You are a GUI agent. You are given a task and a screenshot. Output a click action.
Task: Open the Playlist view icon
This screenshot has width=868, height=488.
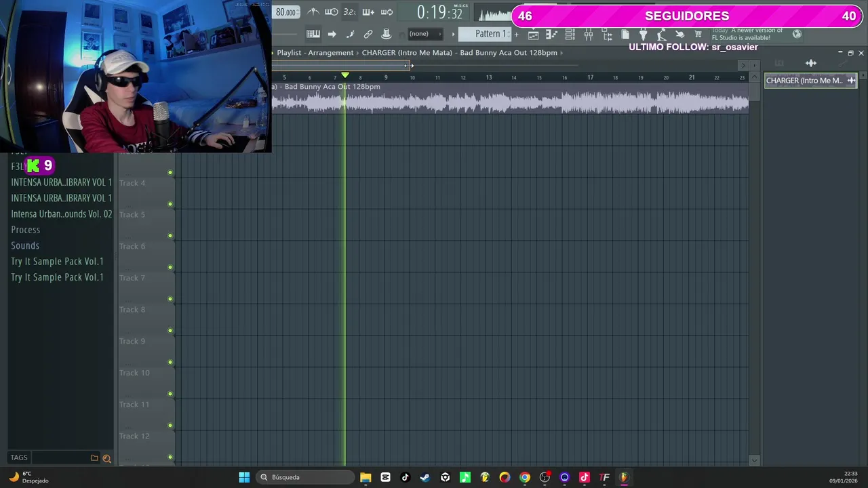pos(533,34)
